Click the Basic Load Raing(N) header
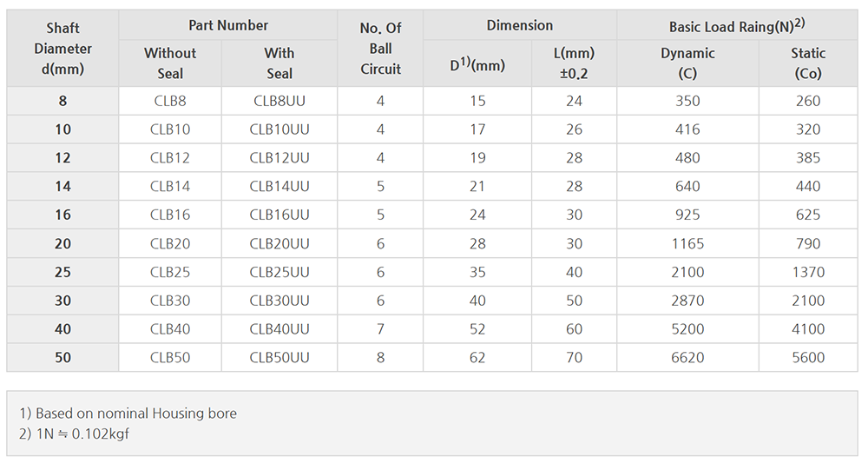 [x=737, y=26]
